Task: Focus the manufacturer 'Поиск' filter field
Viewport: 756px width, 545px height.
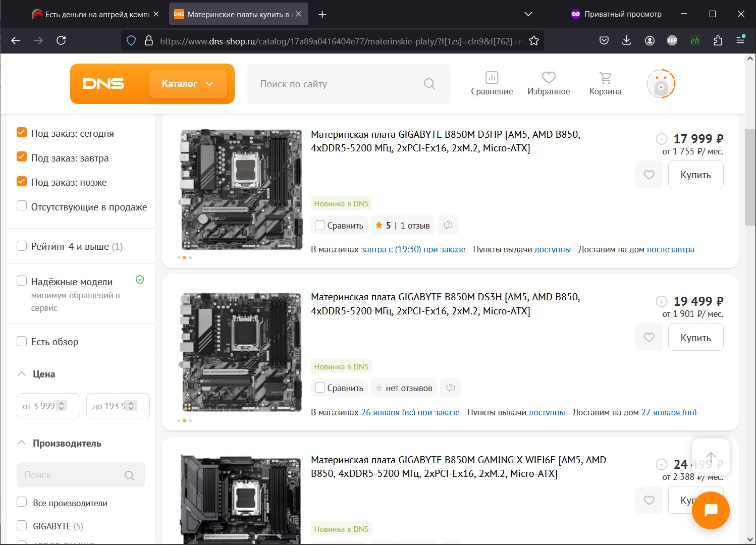Action: (81, 475)
